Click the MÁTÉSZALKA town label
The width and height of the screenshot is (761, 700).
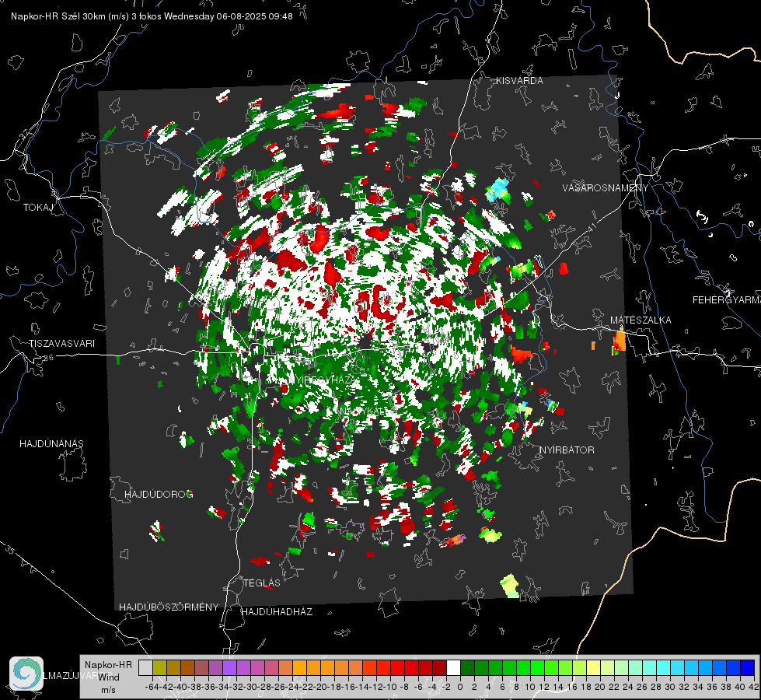[641, 320]
